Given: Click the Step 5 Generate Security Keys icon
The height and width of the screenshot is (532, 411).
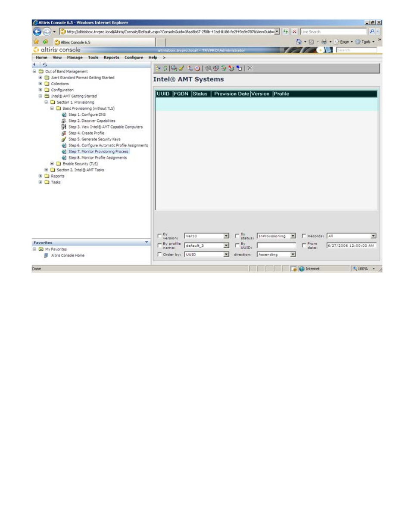Looking at the screenshot, I should click(64, 139).
